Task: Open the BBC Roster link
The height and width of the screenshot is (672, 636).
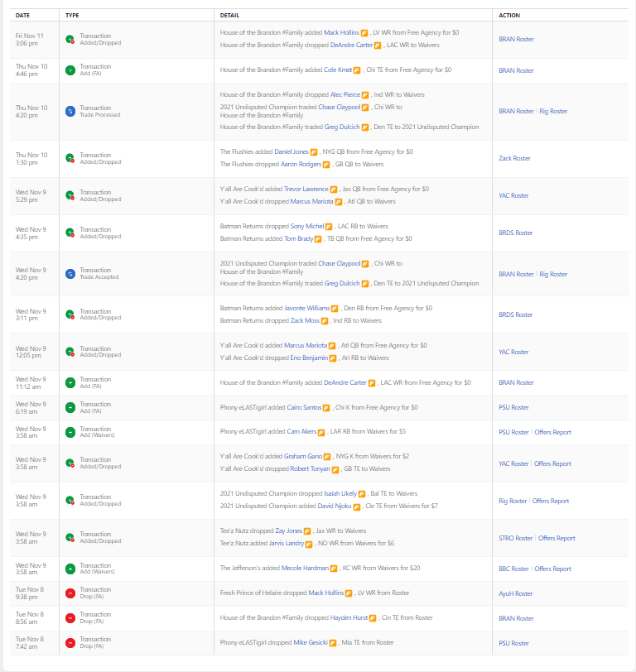Action: tap(513, 569)
